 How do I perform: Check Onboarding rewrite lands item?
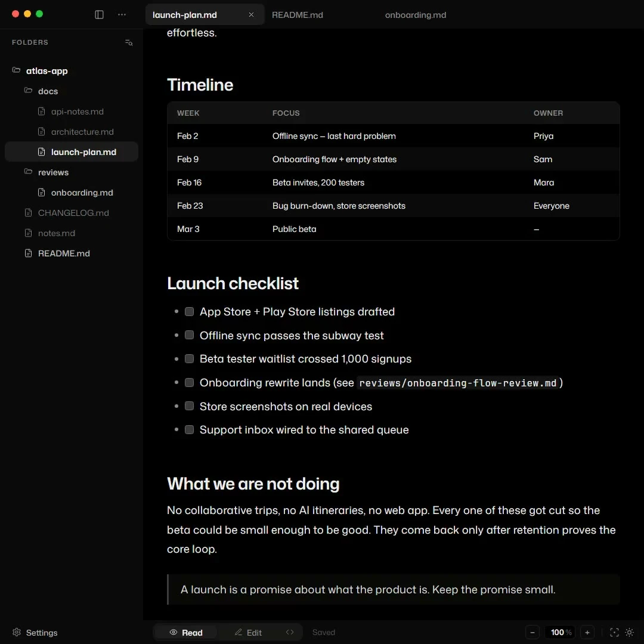coord(190,383)
